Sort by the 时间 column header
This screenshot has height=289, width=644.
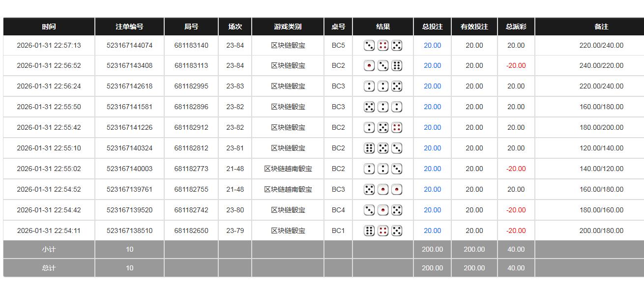[x=48, y=27]
